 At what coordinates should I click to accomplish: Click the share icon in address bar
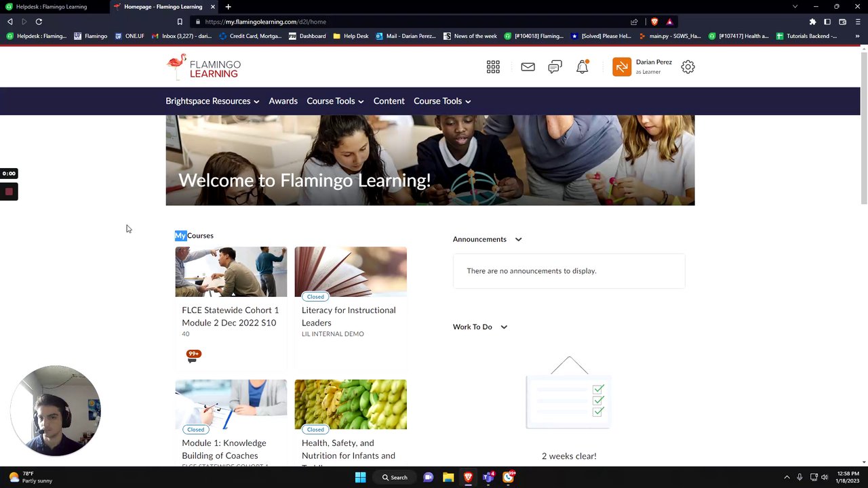click(634, 22)
